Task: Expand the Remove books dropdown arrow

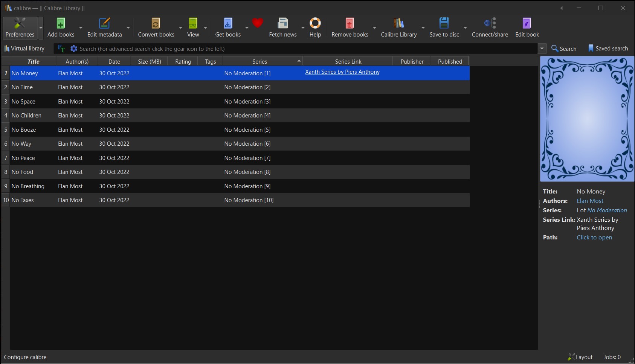Action: pyautogui.click(x=374, y=27)
